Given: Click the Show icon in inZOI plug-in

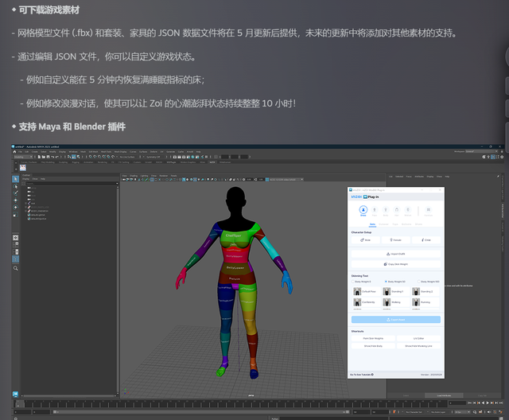Looking at the screenshot, I should click(x=363, y=212).
